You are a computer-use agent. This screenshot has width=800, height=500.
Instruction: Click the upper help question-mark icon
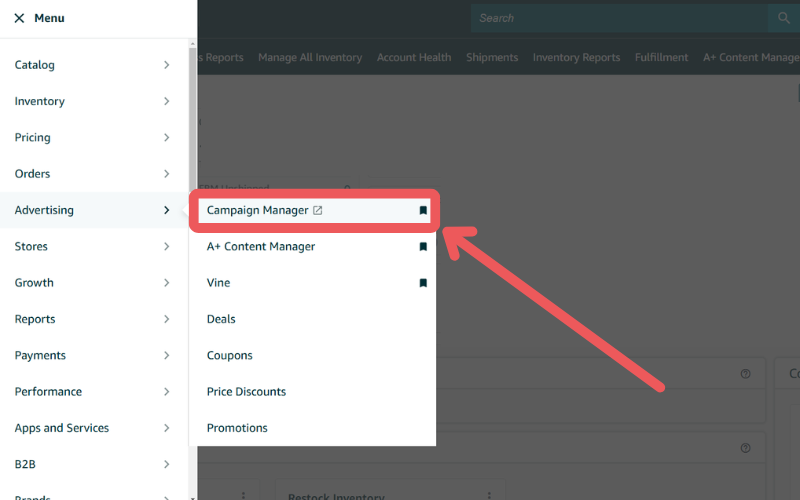745,374
